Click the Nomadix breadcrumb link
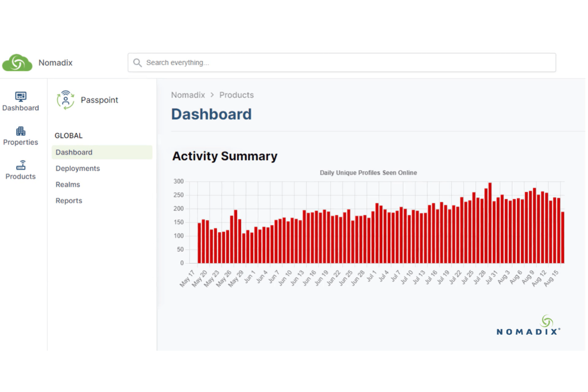 click(188, 95)
